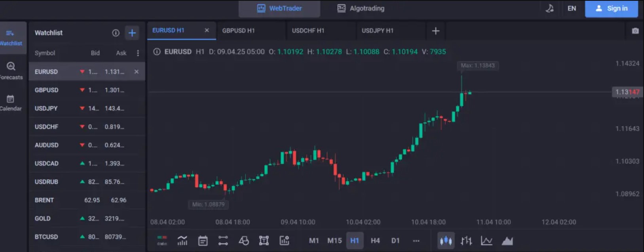The height and width of the screenshot is (252, 644).
Task: Take a chart screenshot with camera icon
Action: (x=635, y=31)
